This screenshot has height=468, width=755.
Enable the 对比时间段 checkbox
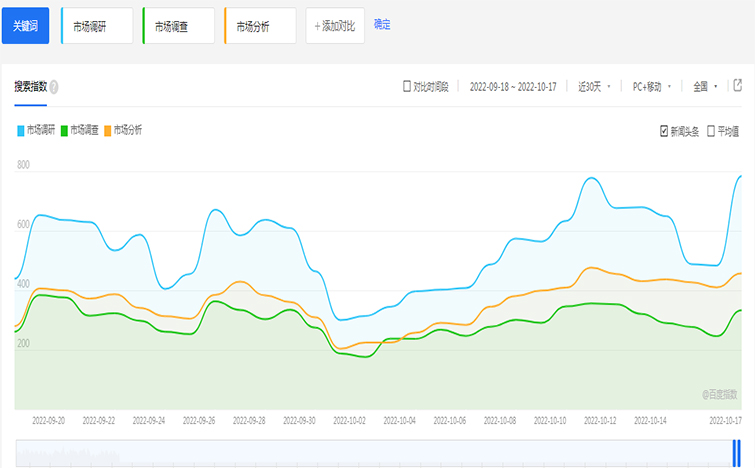point(407,87)
